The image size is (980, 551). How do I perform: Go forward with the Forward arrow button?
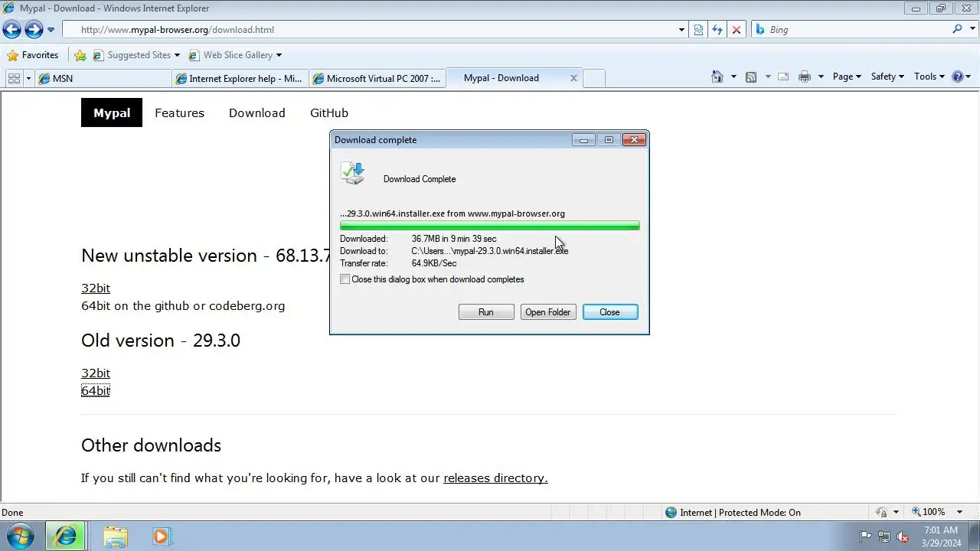point(34,29)
